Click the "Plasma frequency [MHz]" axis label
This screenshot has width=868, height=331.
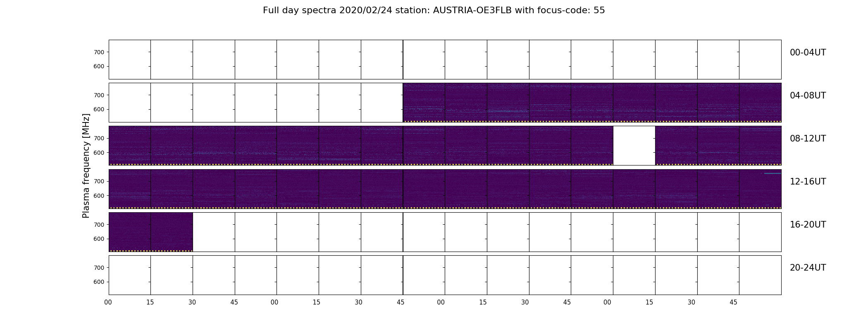click(x=86, y=166)
